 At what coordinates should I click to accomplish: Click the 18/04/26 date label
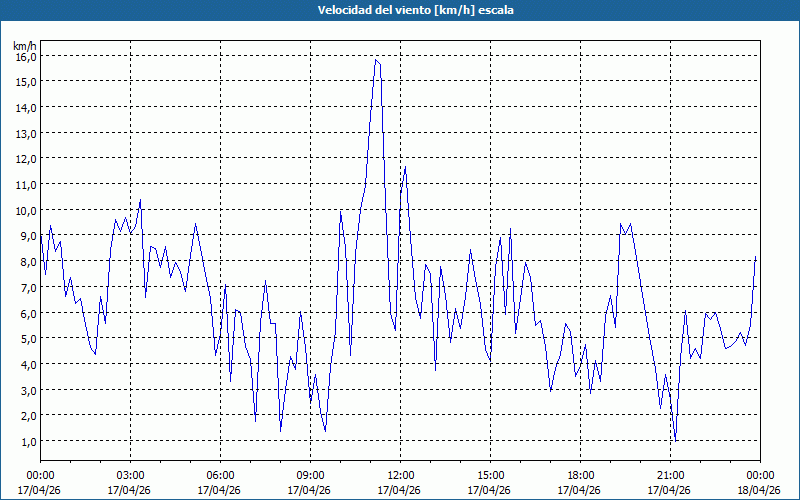[760, 490]
